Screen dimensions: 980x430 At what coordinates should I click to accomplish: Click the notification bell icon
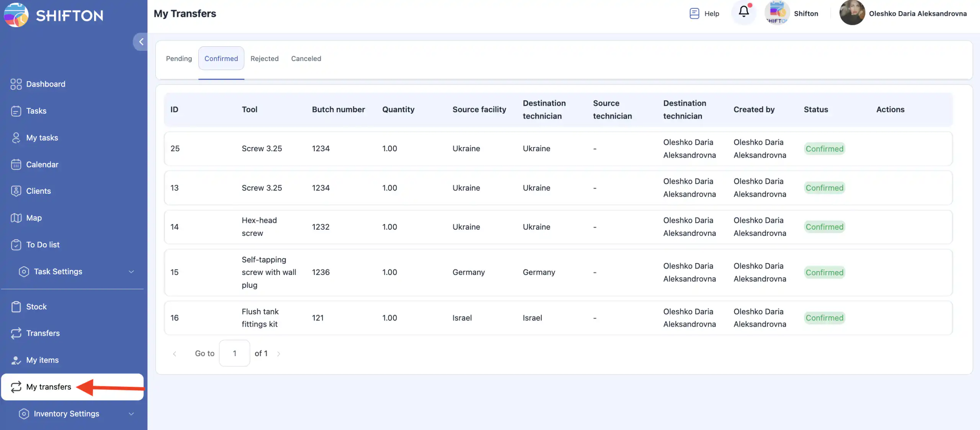coord(743,12)
